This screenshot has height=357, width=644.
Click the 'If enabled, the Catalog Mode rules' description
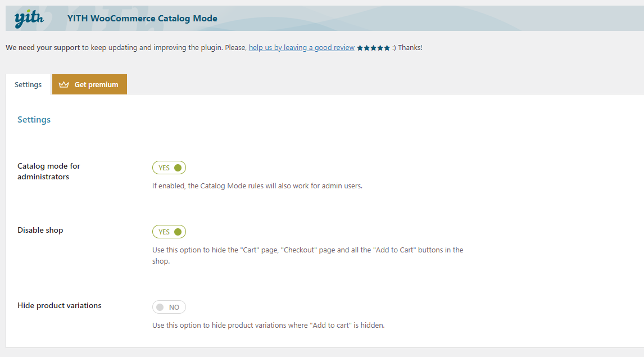257,186
